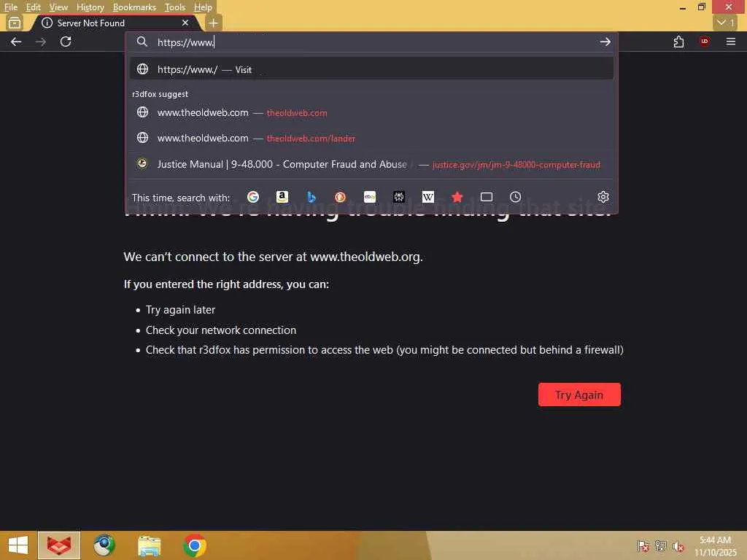Search this time with DuckDuckGo

340,197
